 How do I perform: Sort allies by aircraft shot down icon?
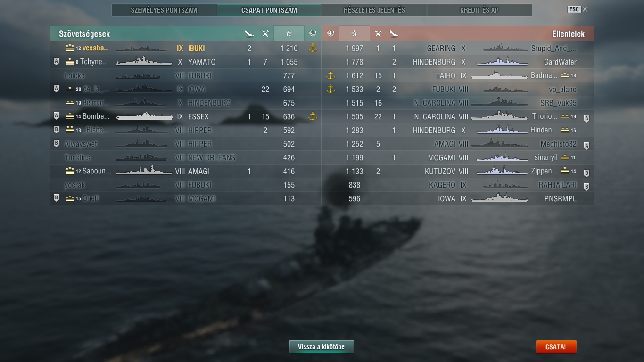pyautogui.click(x=265, y=33)
